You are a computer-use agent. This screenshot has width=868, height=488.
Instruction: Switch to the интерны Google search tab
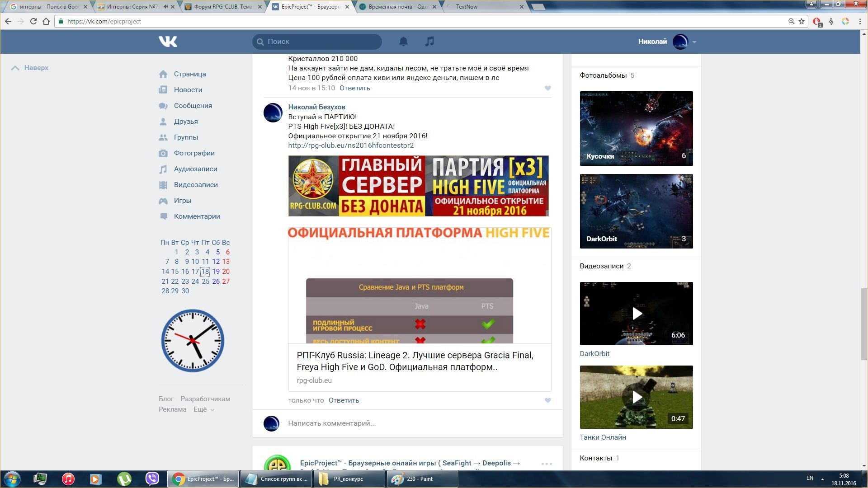pyautogui.click(x=48, y=7)
